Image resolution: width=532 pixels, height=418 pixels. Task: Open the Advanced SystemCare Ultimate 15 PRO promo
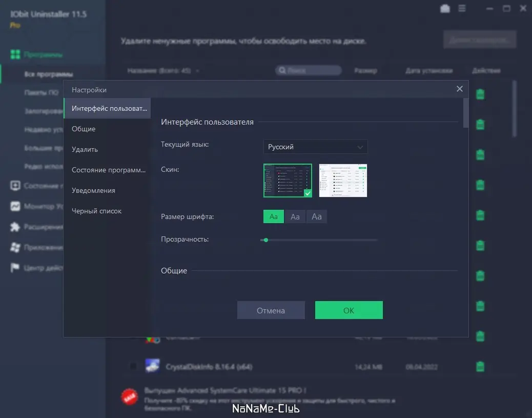pyautogui.click(x=226, y=390)
